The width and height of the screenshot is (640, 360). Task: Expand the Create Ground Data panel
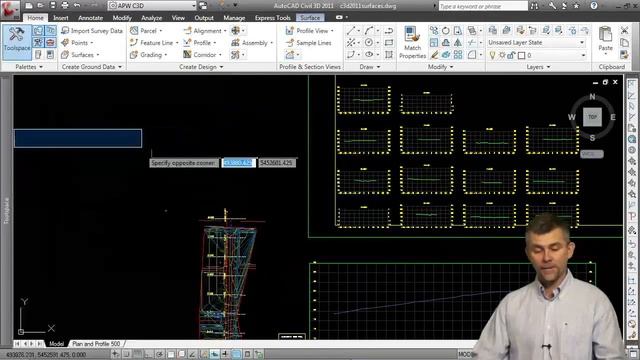(91, 67)
